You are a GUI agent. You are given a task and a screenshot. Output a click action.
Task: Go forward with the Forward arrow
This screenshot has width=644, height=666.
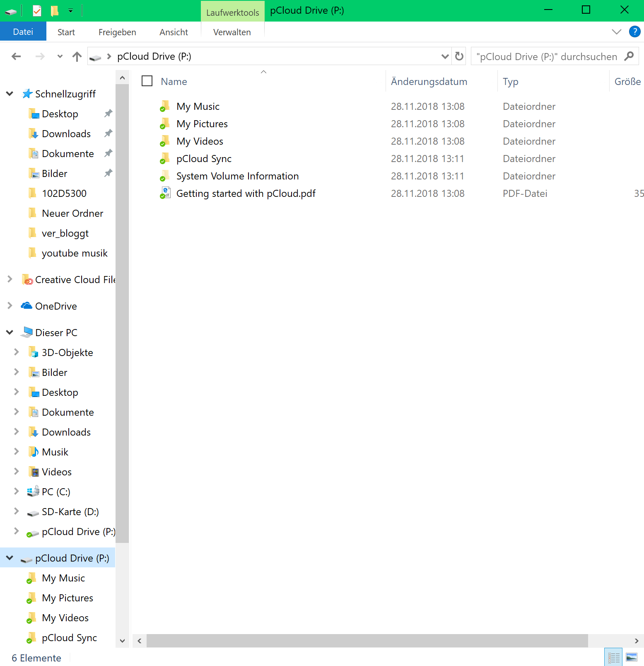(x=40, y=56)
